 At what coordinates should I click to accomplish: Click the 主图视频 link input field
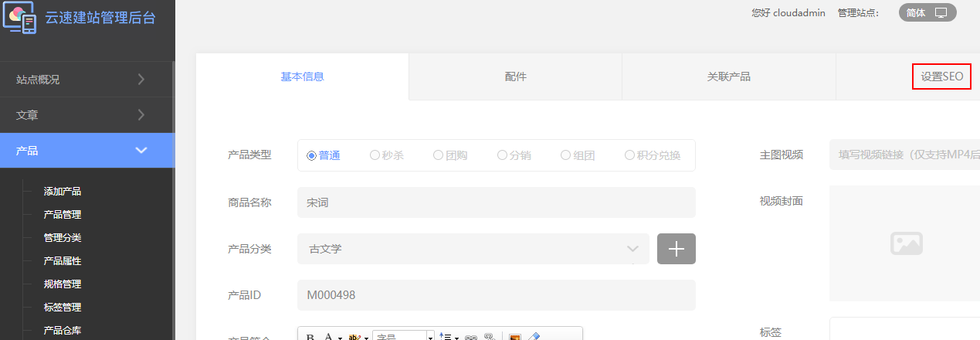tap(905, 155)
